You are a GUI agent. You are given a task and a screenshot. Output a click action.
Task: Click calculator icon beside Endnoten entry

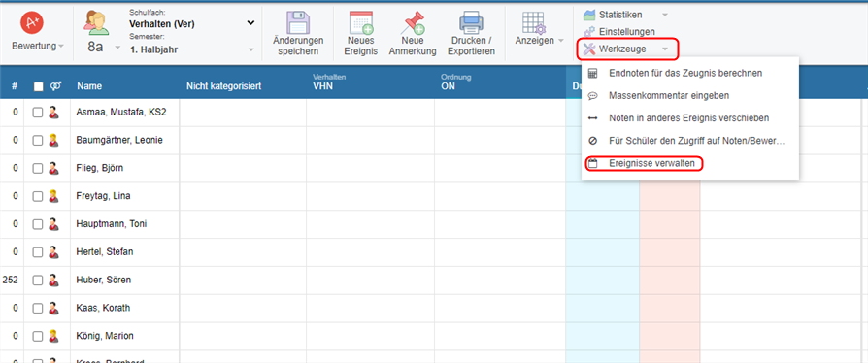click(x=593, y=73)
